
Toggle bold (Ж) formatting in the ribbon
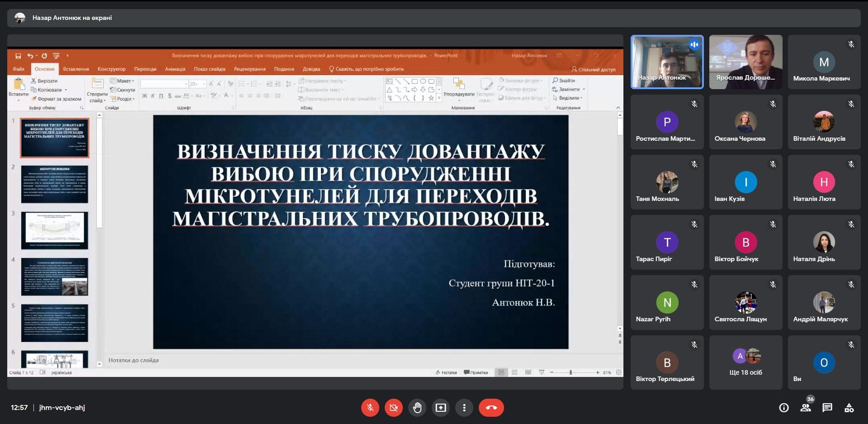145,96
